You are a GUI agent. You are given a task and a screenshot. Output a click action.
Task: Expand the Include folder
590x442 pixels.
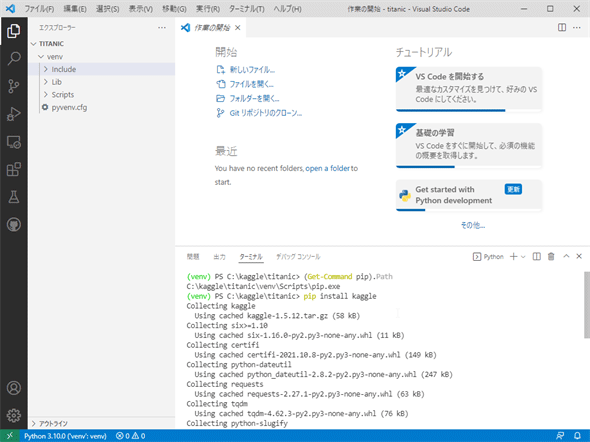[102, 69]
